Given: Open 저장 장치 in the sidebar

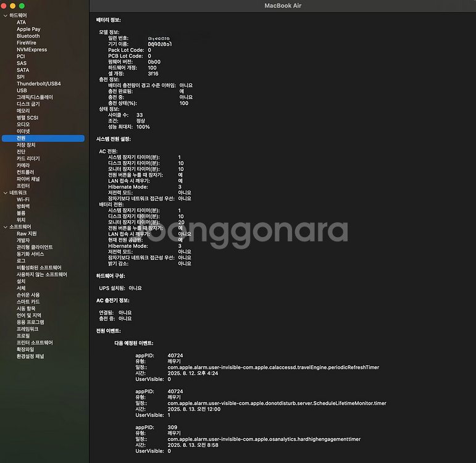Looking at the screenshot, I should point(26,145).
